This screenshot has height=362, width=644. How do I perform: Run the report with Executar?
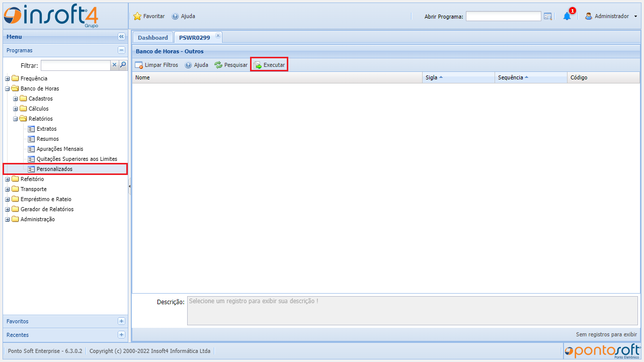click(269, 65)
